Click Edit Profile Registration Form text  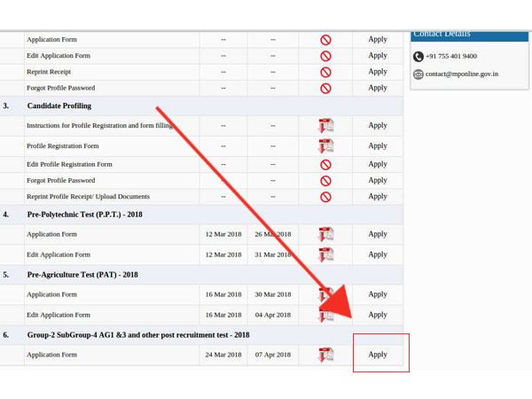(x=69, y=164)
